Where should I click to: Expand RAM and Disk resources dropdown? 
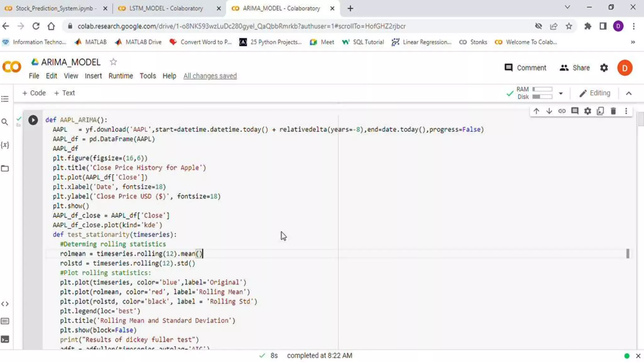pyautogui.click(x=560, y=93)
